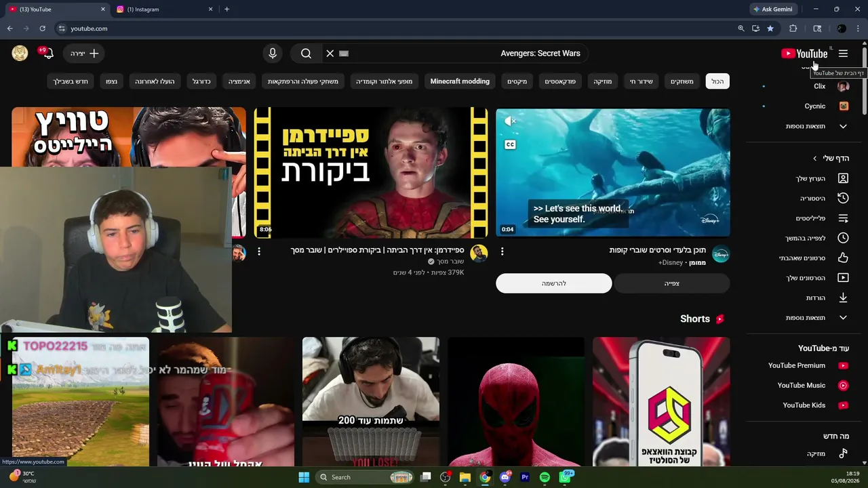
Task: Click the להרשמה sign-up button
Action: 554,283
